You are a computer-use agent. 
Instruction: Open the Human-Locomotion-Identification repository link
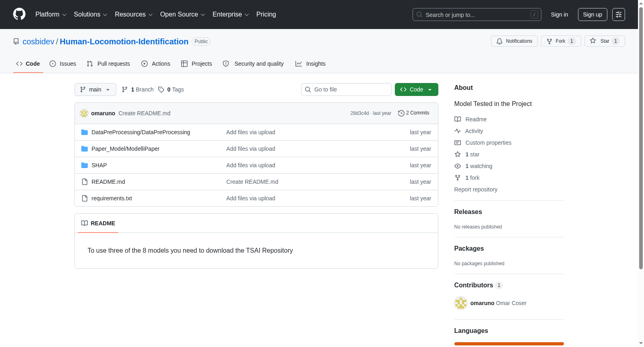[x=124, y=42]
